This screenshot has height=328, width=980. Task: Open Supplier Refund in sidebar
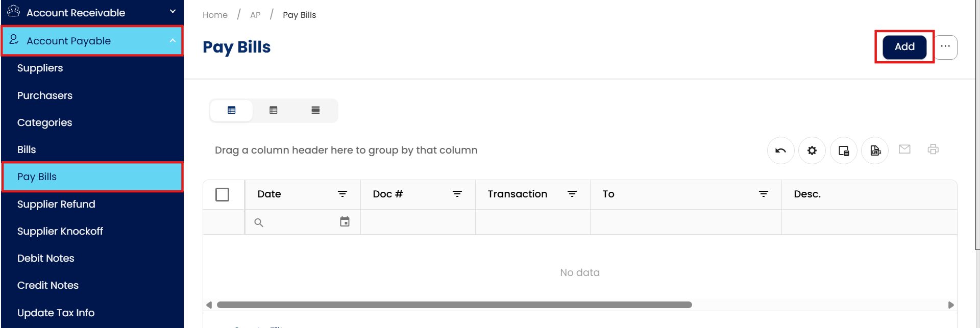pos(56,204)
